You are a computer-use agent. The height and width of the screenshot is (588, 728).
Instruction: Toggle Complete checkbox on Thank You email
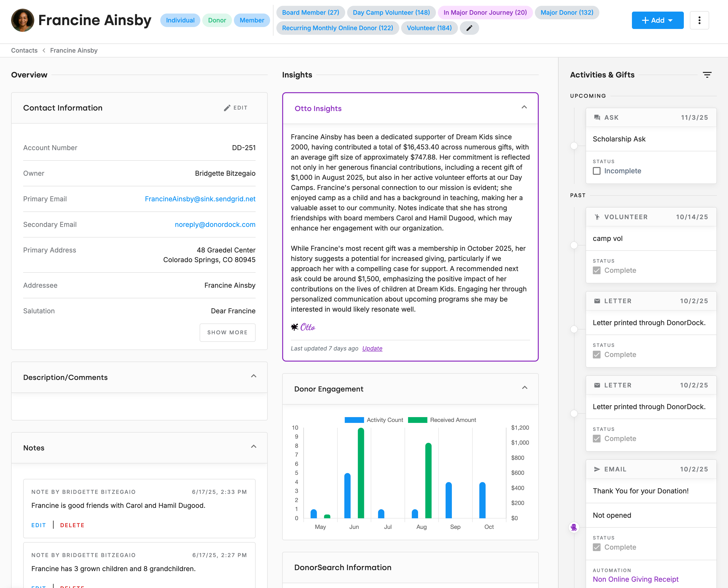point(596,547)
